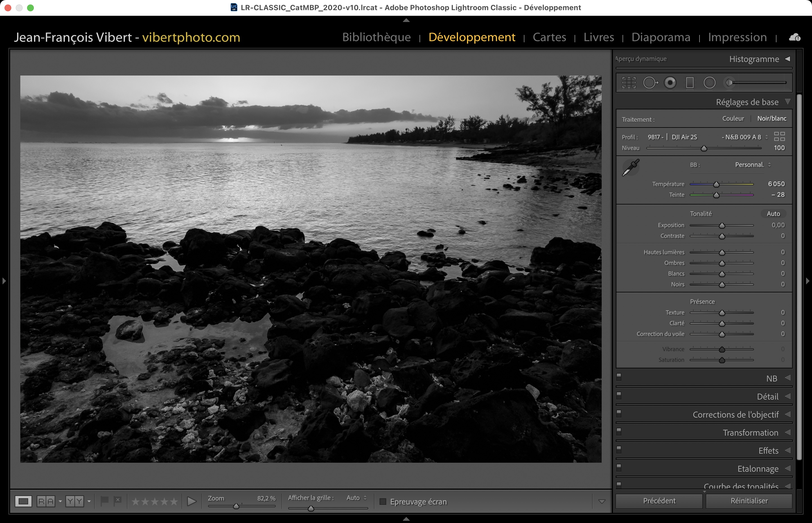This screenshot has height=523, width=812.
Task: Enable the Epreuvage écran checkbox
Action: pos(383,502)
